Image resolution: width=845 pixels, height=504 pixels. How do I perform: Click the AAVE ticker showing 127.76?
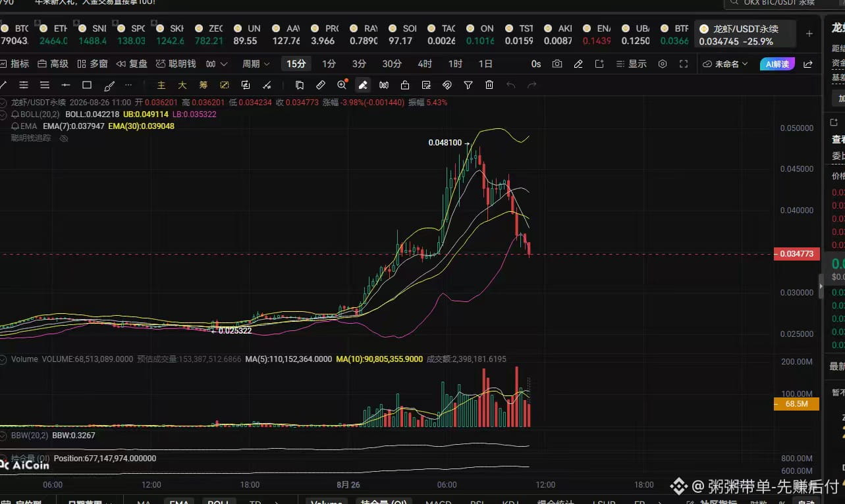pos(286,35)
